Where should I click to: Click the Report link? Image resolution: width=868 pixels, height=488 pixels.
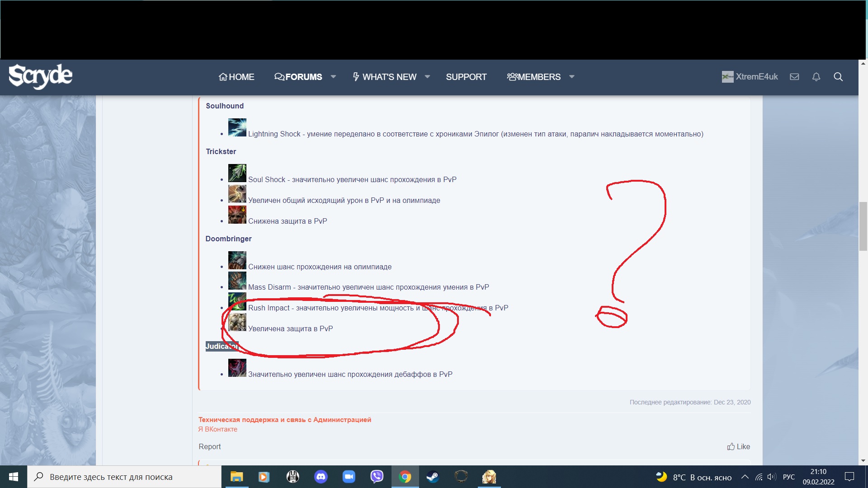tap(210, 446)
